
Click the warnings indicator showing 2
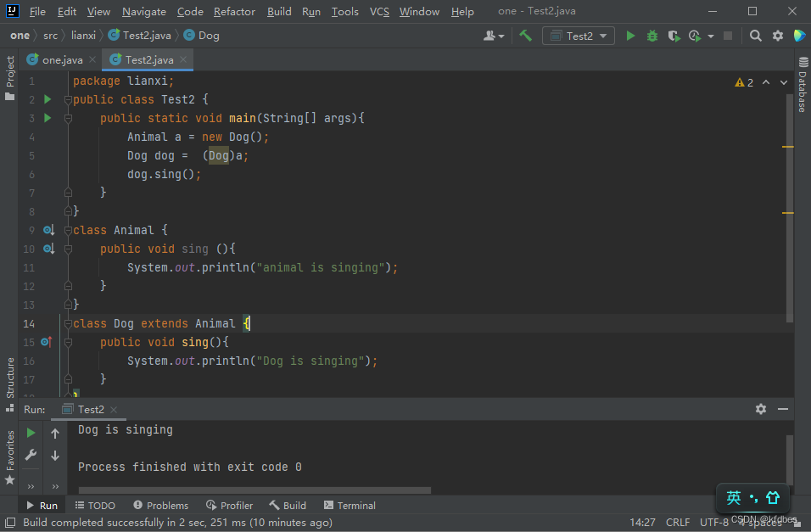[x=744, y=82]
